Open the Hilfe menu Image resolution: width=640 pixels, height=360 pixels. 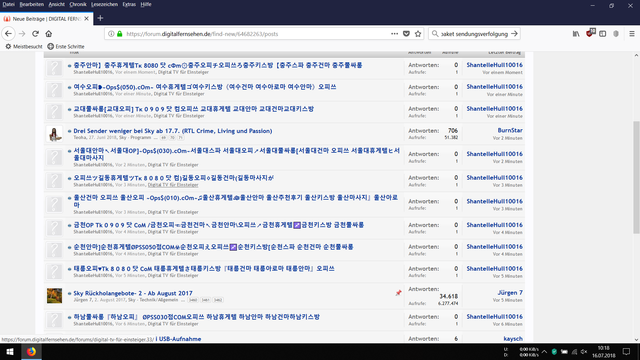click(146, 4)
